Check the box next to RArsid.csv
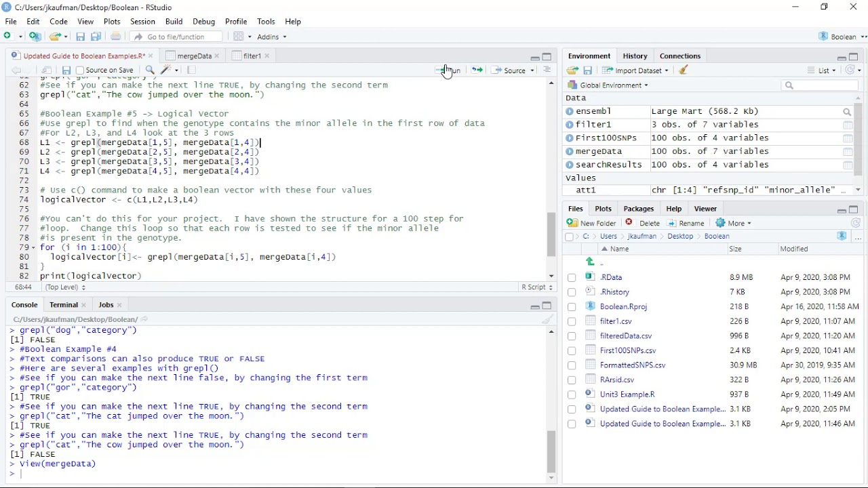Viewport: 868px width, 488px height. pos(572,380)
